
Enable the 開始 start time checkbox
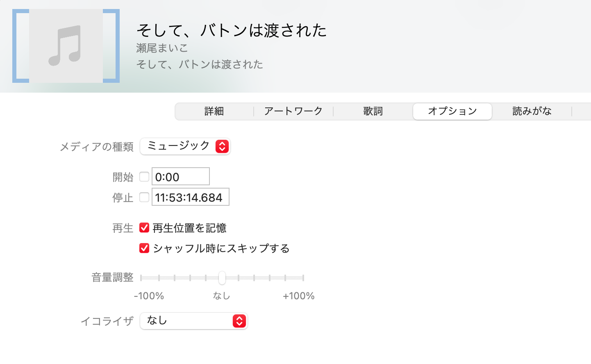pos(144,177)
